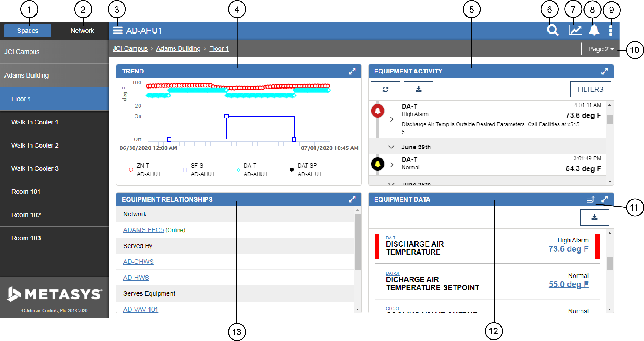Switch to the Network tab
Screen dimensions: 644x341
[x=82, y=31]
